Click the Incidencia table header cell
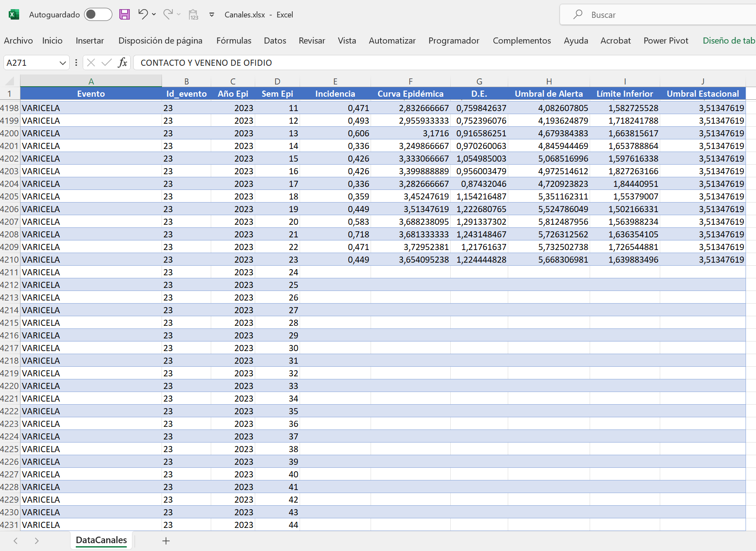The image size is (756, 551). click(x=335, y=94)
